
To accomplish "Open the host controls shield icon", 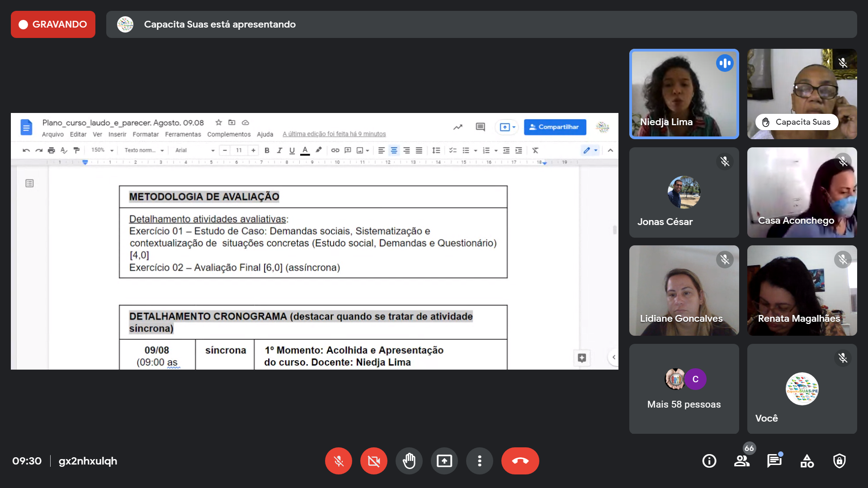I will coord(840,461).
